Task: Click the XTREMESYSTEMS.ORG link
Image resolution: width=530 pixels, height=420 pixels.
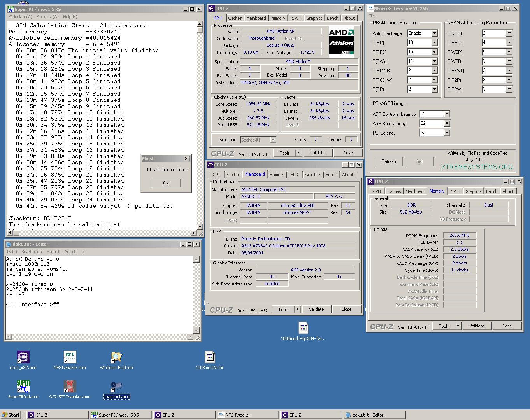Action: pyautogui.click(x=477, y=167)
